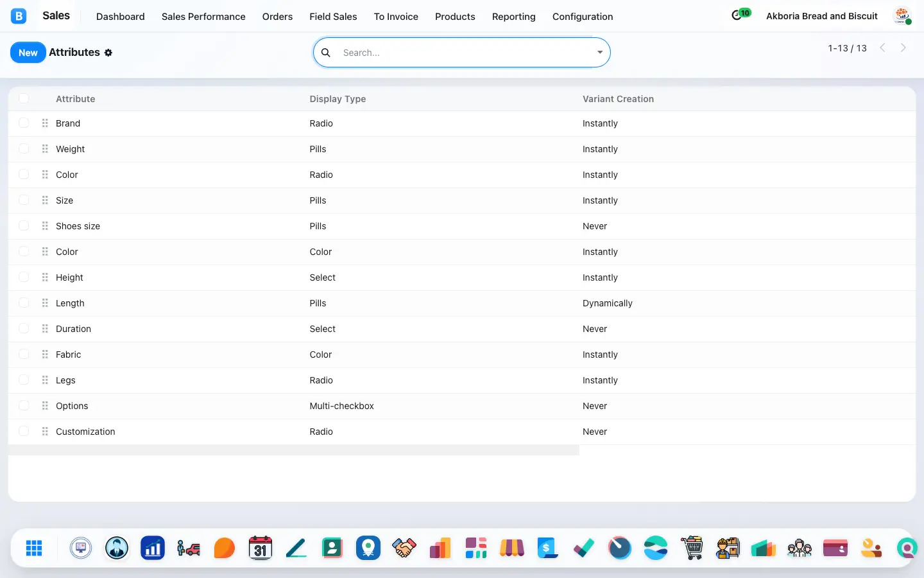
Task: Check the Weight row checkbox
Action: pos(24,148)
